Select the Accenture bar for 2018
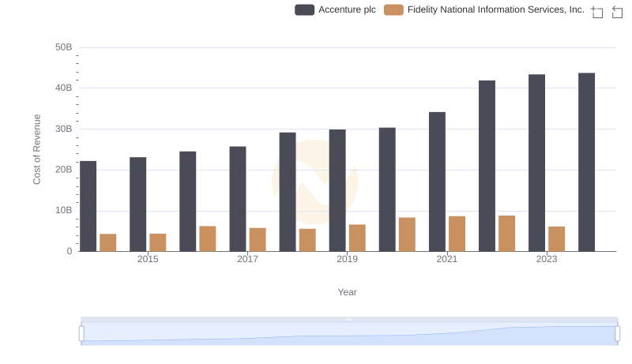Viewport: 632px width, 364px height. [x=288, y=192]
